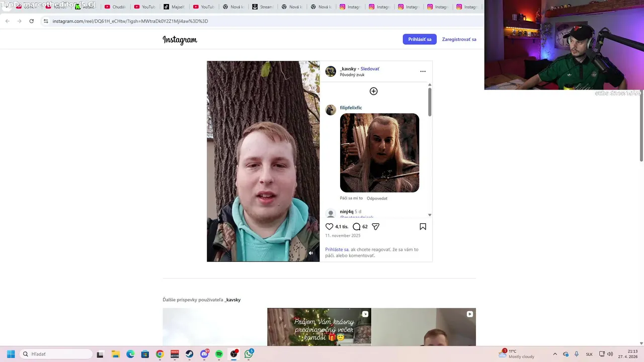Switch to the TikTok Majself tab

pyautogui.click(x=174, y=7)
